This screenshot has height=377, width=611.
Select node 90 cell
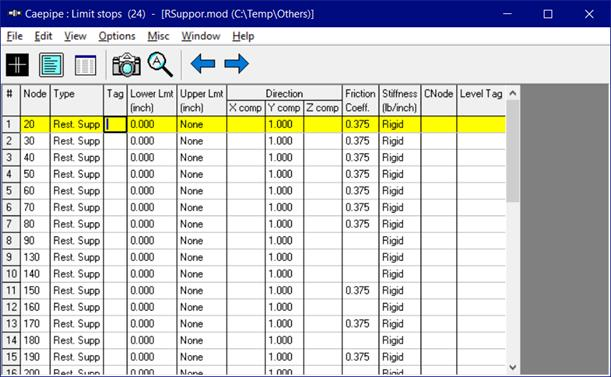(x=35, y=241)
